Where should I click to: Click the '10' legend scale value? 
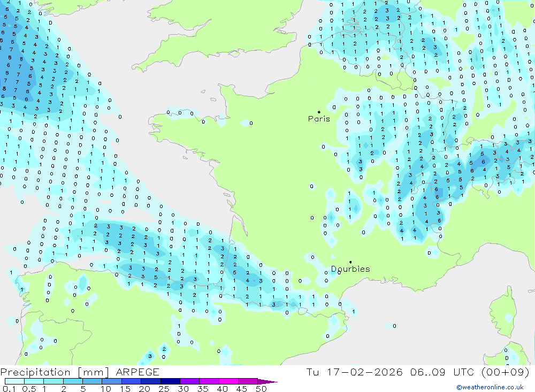click(x=106, y=389)
